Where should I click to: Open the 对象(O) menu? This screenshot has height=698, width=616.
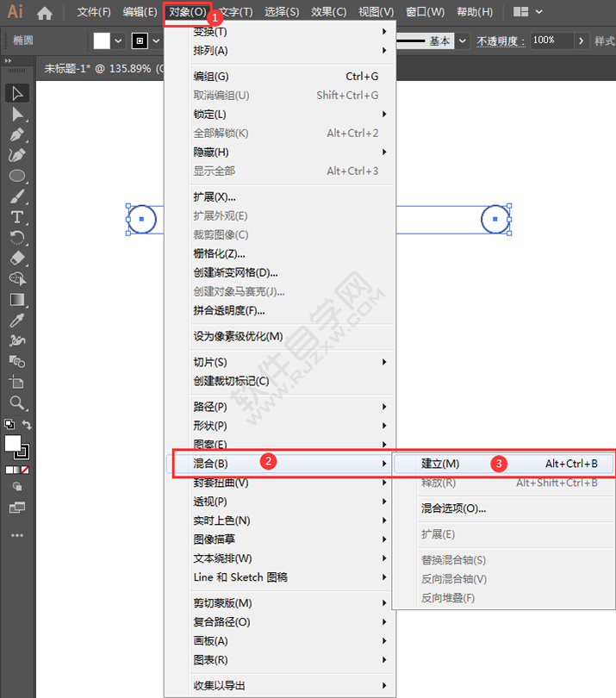pos(188,12)
